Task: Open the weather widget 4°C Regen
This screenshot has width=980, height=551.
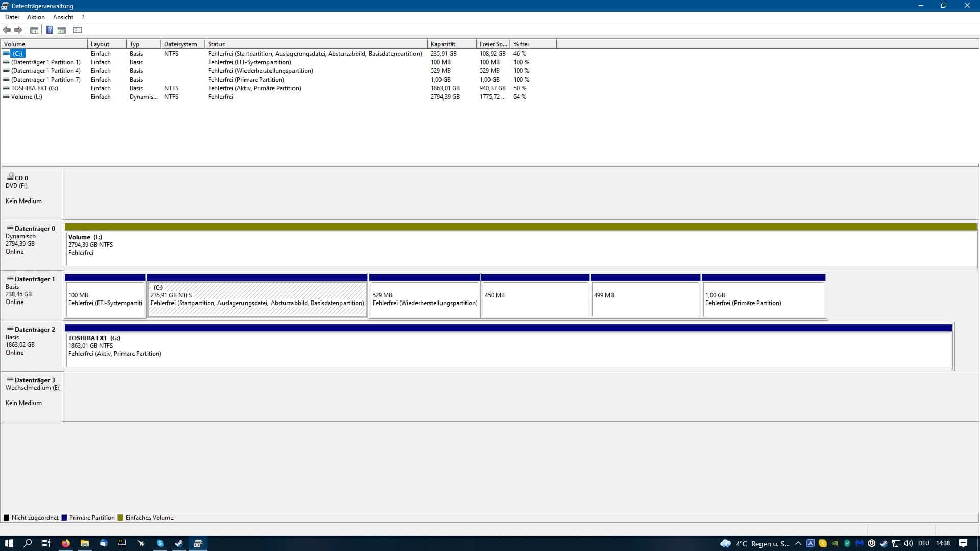Action: [755, 543]
